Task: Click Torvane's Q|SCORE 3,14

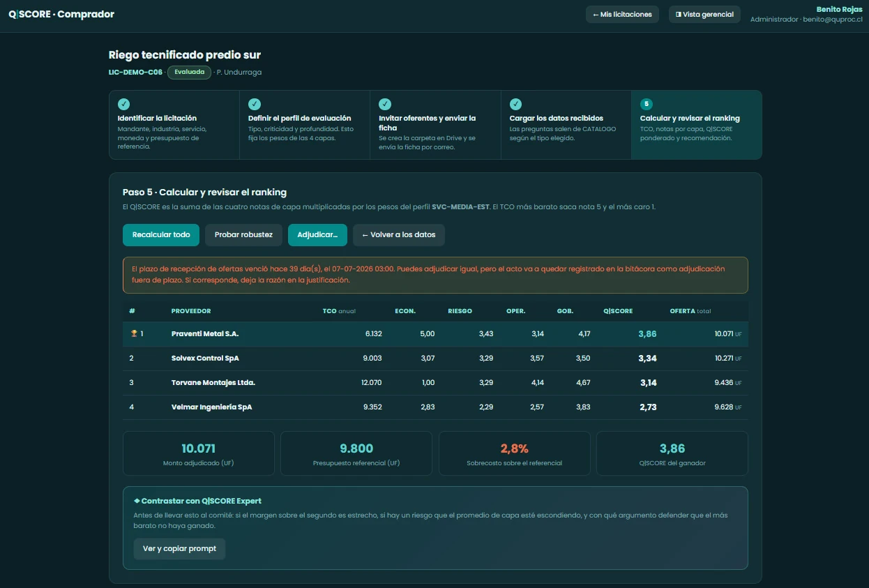Action: [649, 383]
